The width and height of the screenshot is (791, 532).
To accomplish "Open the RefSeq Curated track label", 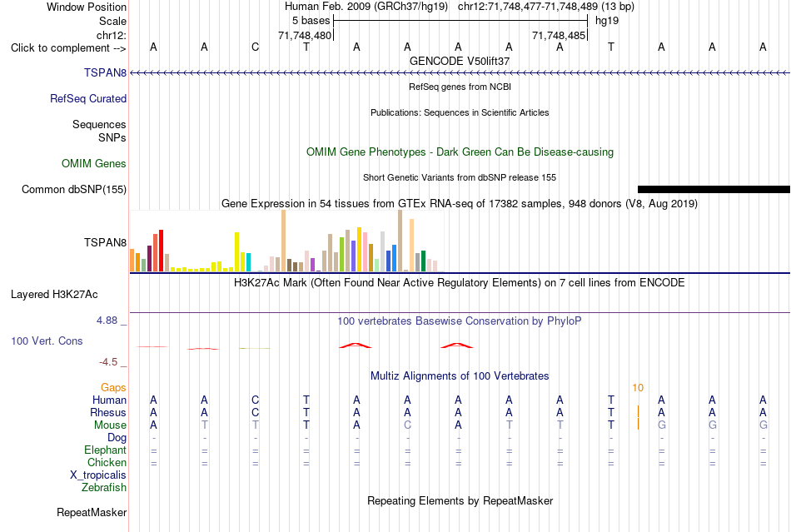I will (88, 98).
